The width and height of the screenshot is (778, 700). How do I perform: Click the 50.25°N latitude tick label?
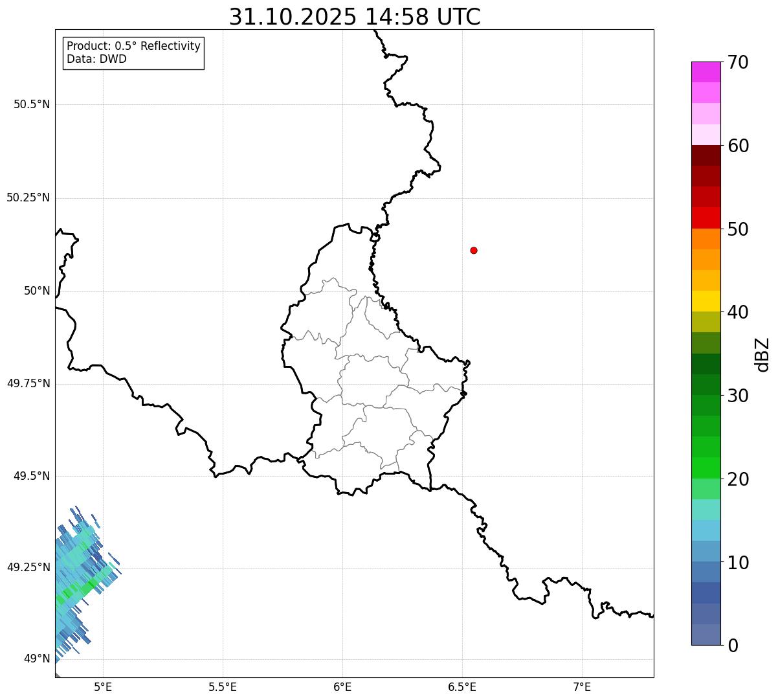tap(28, 198)
